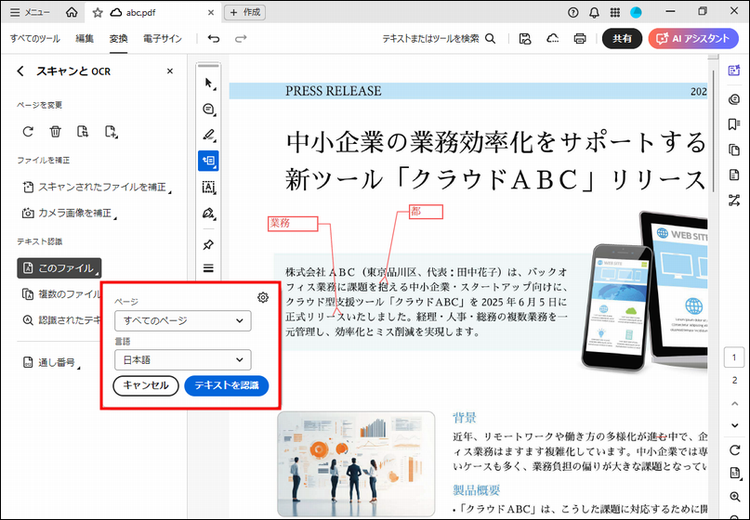Click the 共有 button
This screenshot has height=520, width=750.
[x=622, y=39]
